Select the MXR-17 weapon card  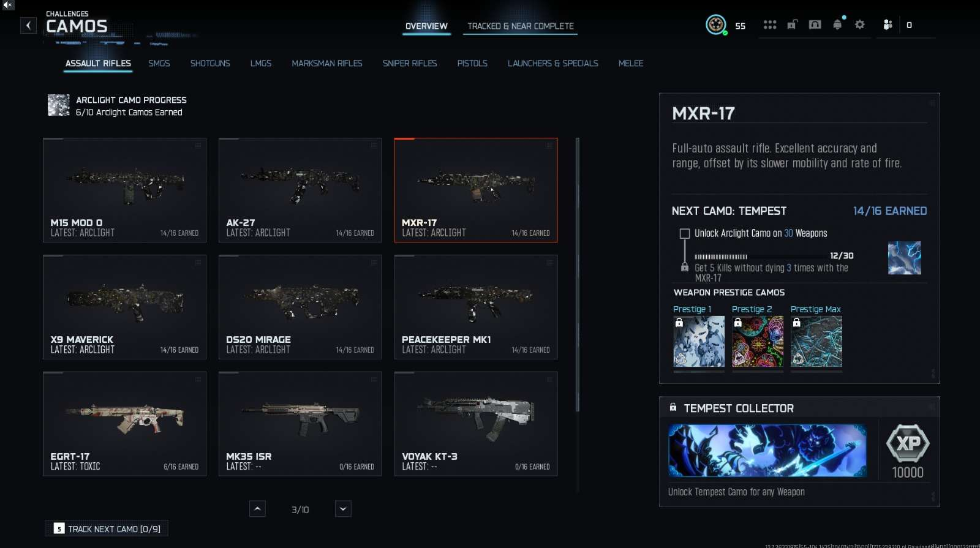(476, 190)
